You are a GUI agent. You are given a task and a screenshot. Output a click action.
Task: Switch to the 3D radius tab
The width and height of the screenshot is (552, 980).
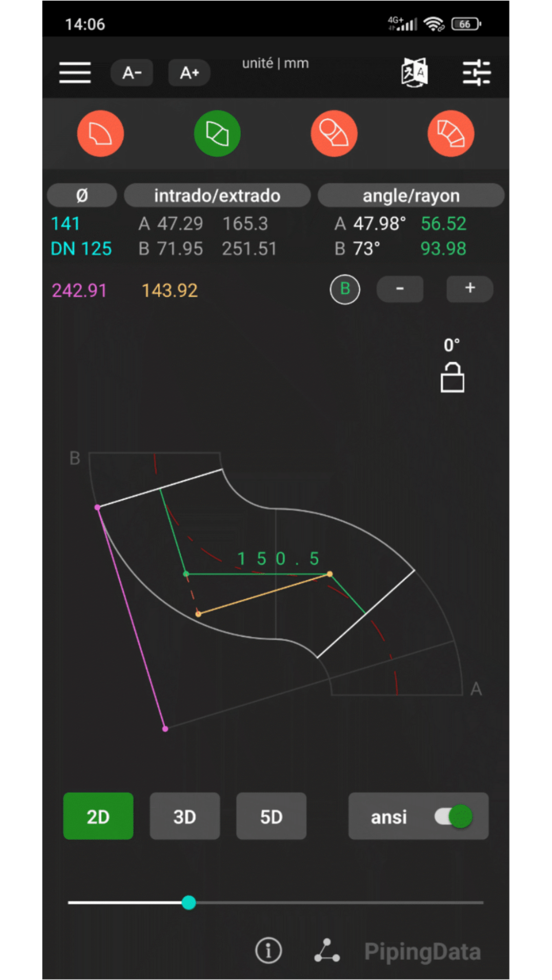coord(184,816)
